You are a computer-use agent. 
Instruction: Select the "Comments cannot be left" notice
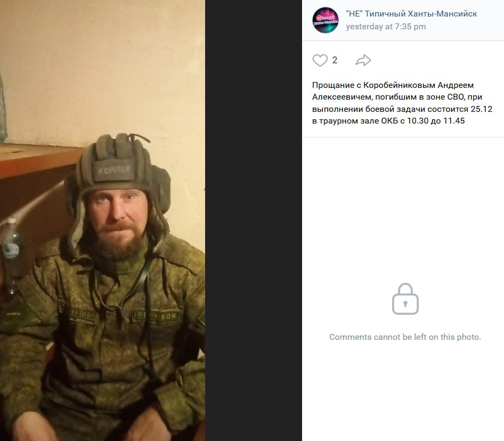tap(405, 337)
